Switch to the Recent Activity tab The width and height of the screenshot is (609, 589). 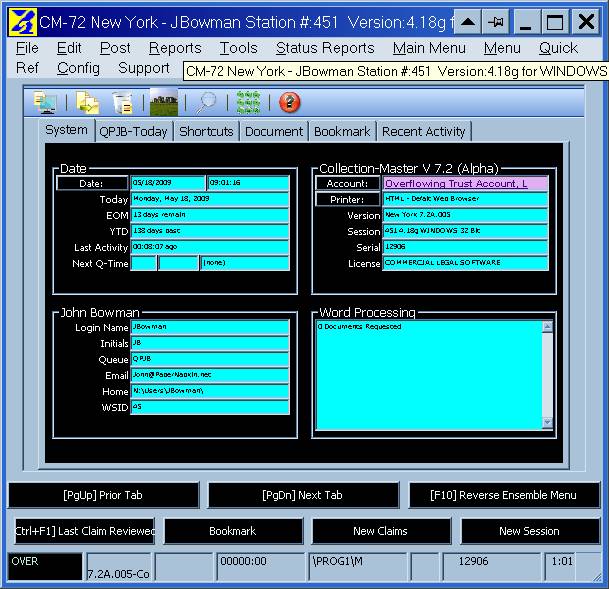(x=423, y=131)
